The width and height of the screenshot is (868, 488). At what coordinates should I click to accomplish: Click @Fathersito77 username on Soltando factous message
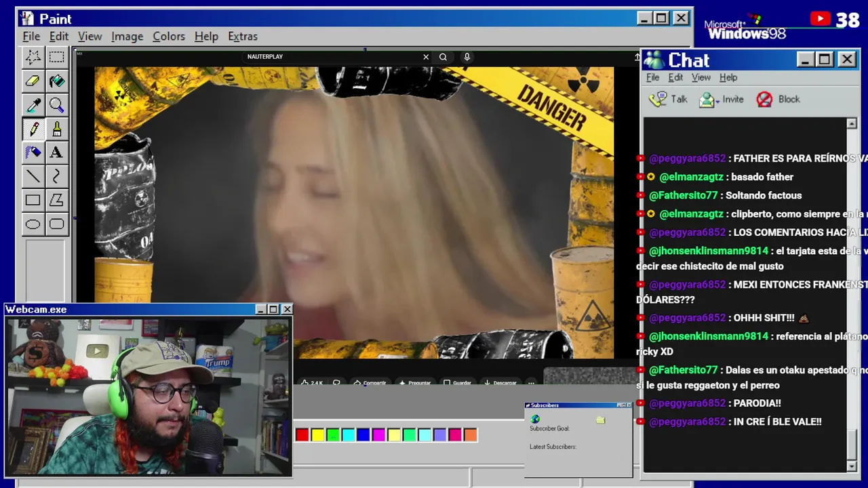coord(683,195)
